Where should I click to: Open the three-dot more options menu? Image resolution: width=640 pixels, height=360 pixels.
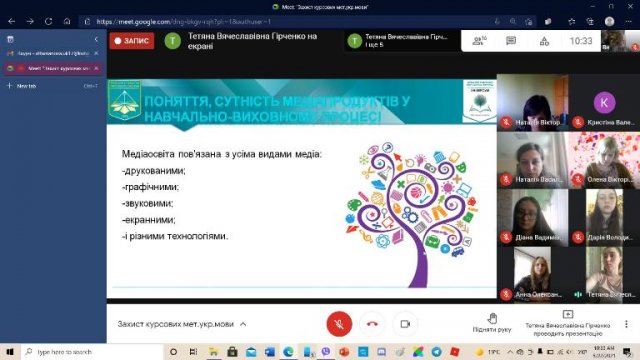pyautogui.click(x=627, y=324)
